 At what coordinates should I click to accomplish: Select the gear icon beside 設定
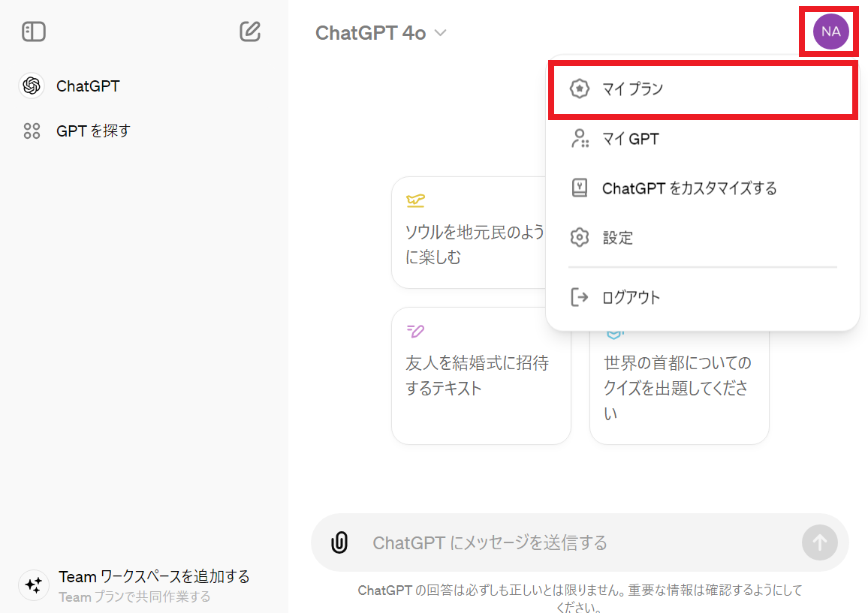[x=579, y=237]
